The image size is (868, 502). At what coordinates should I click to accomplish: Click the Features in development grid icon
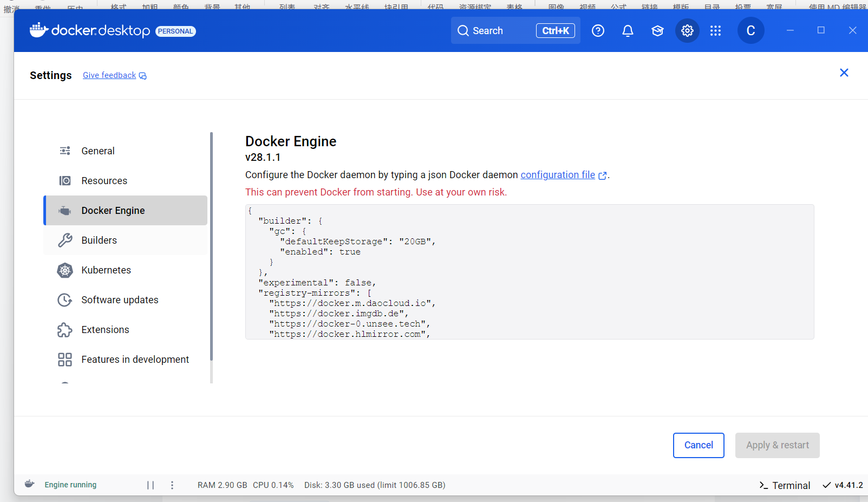coord(65,360)
